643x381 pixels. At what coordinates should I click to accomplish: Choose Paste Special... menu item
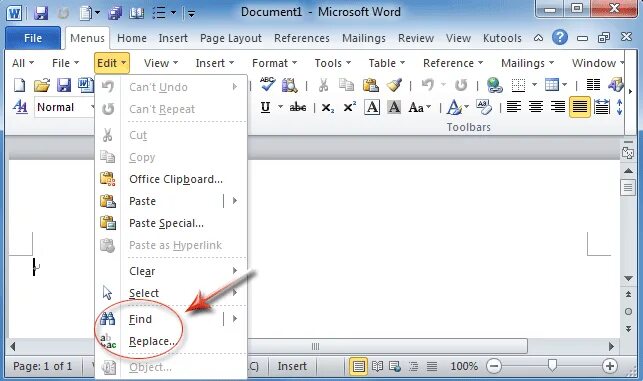[166, 223]
